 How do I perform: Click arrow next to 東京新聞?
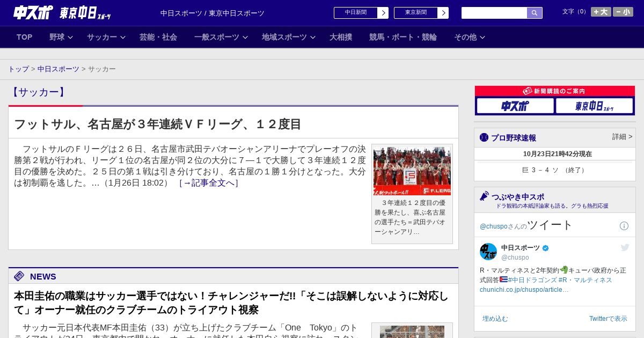[x=443, y=13]
